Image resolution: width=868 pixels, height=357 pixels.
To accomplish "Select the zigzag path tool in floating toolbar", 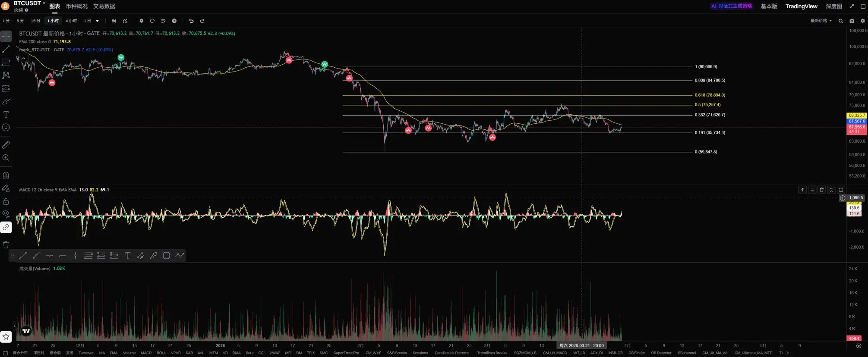I will 180,256.
